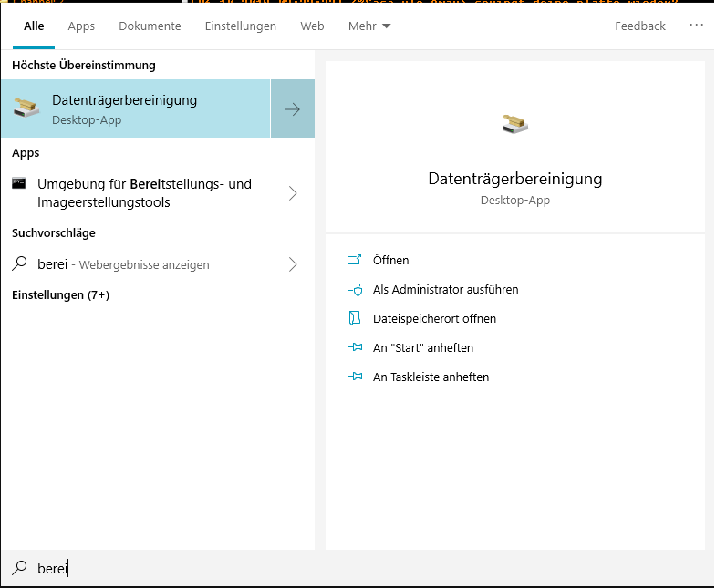Screen dimensions: 716x588
Task: Click the admin shield icon
Action: [x=355, y=289]
